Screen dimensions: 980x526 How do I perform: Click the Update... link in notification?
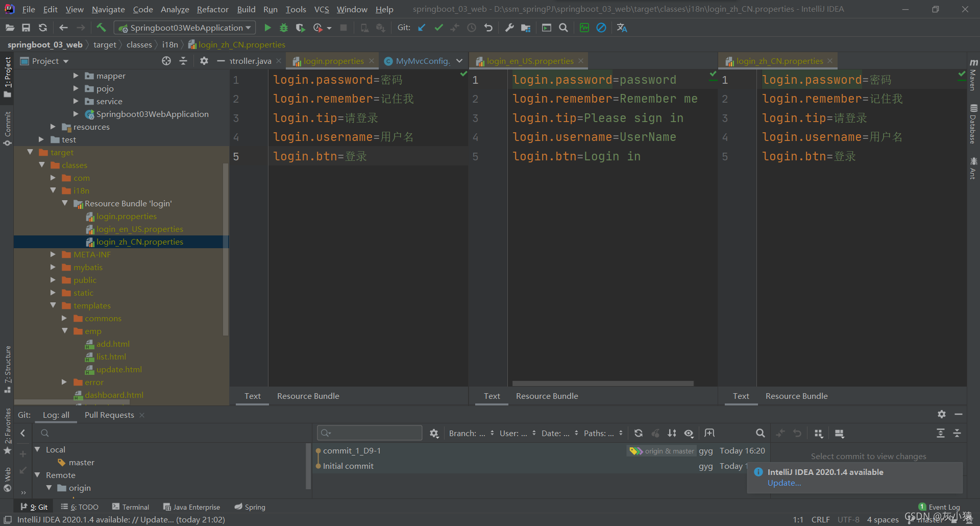click(x=784, y=483)
